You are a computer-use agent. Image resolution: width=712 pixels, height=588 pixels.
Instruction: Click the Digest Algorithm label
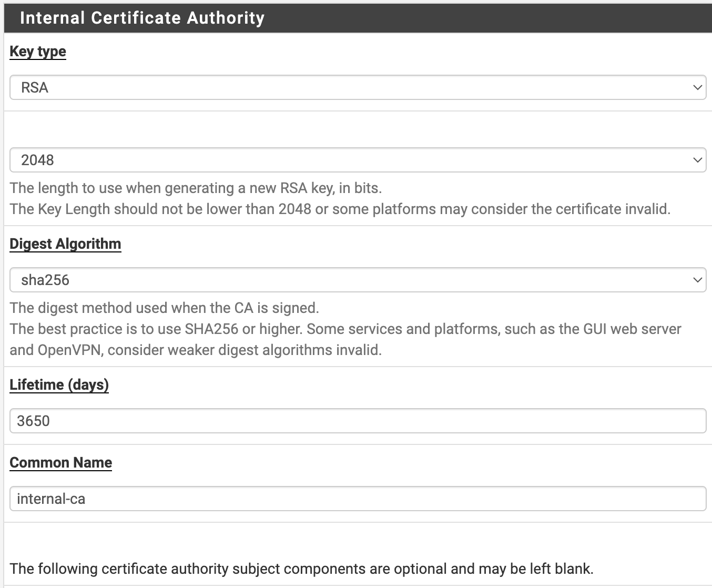(65, 244)
